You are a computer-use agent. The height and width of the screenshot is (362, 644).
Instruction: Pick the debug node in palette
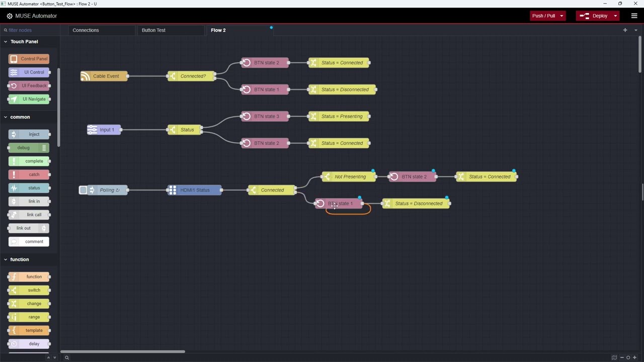(29, 148)
